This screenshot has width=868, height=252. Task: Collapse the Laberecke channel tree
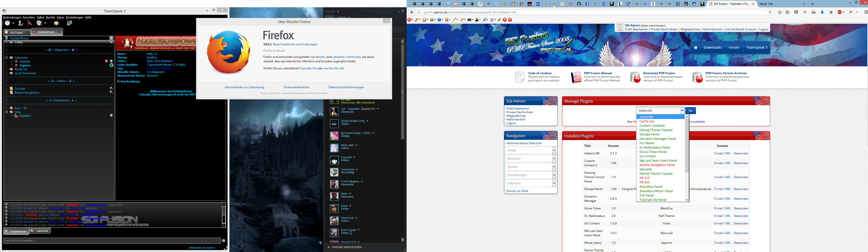click(x=6, y=58)
